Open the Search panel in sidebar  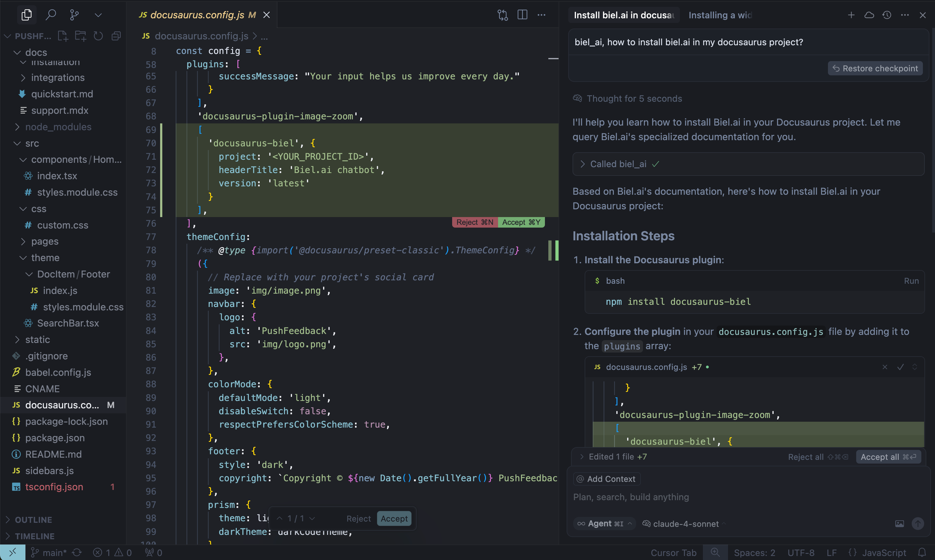(x=51, y=15)
